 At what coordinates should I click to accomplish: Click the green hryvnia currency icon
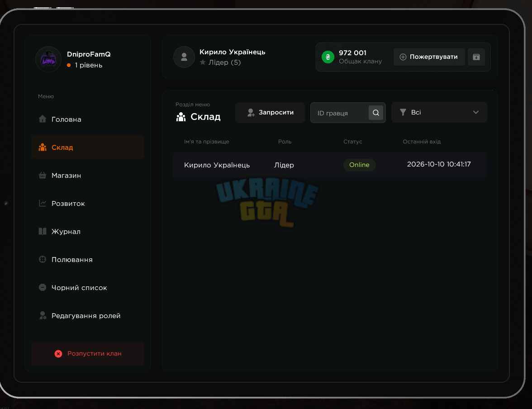pyautogui.click(x=328, y=57)
